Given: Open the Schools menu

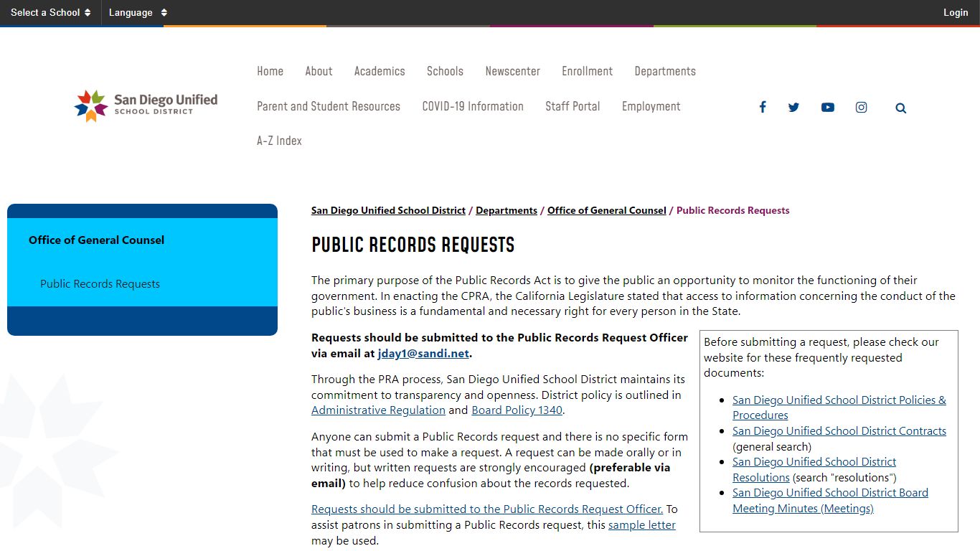Looking at the screenshot, I should (x=445, y=71).
